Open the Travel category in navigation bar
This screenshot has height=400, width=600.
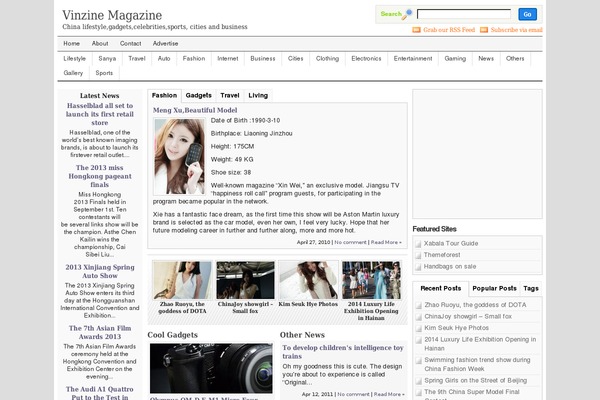click(137, 59)
